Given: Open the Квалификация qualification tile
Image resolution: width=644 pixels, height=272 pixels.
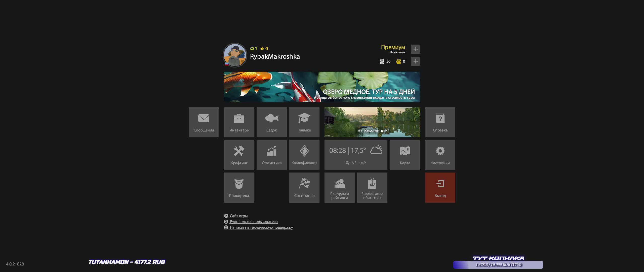Looking at the screenshot, I should (304, 155).
